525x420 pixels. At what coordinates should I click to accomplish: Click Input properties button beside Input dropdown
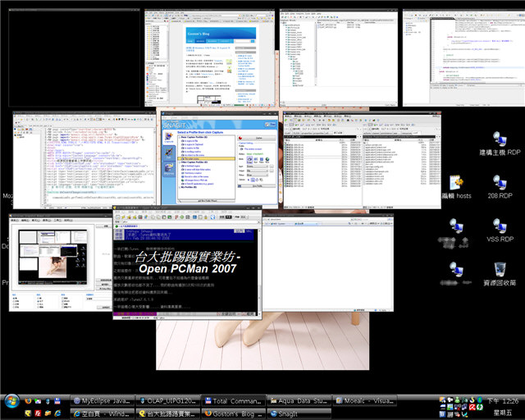[272, 167]
